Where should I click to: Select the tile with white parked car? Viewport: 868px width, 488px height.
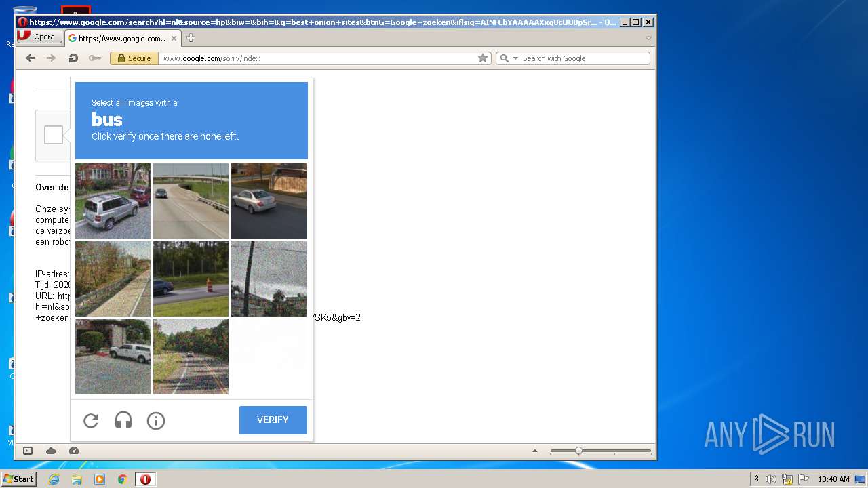113,357
